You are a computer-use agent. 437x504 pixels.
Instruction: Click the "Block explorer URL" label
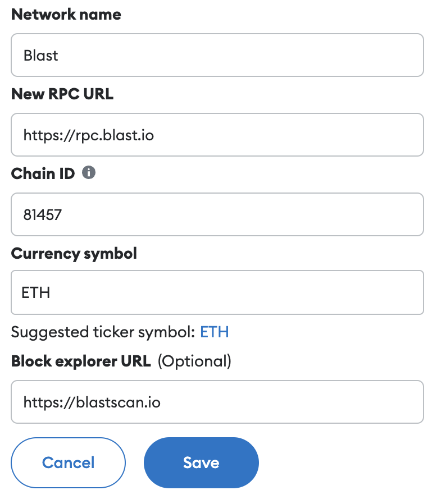(x=81, y=361)
